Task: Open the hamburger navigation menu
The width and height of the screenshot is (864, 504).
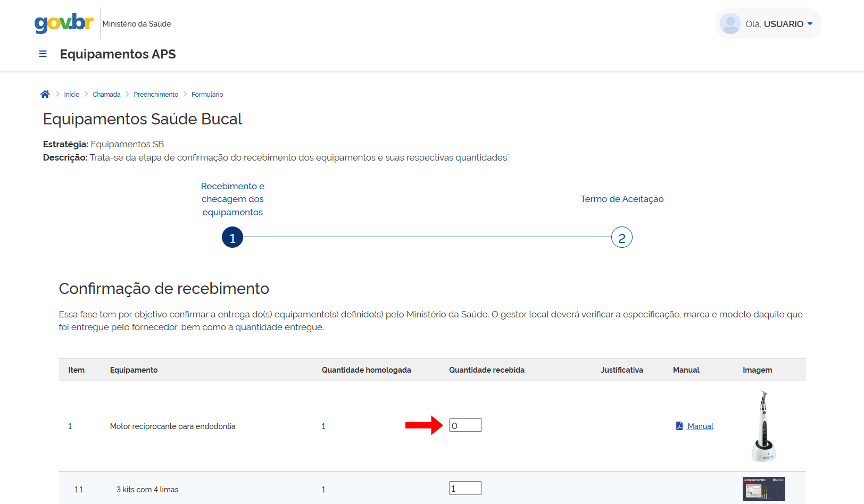Action: (43, 54)
